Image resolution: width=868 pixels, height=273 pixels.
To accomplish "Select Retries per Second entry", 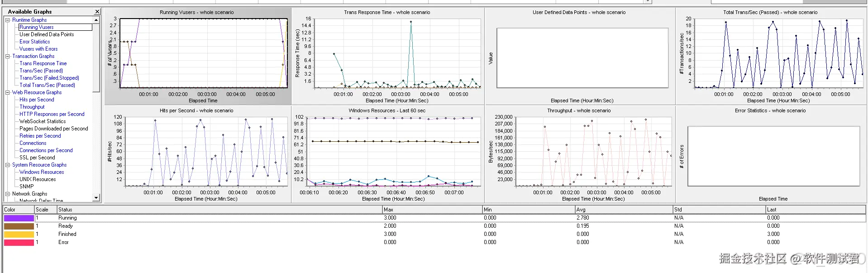I will click(x=40, y=136).
